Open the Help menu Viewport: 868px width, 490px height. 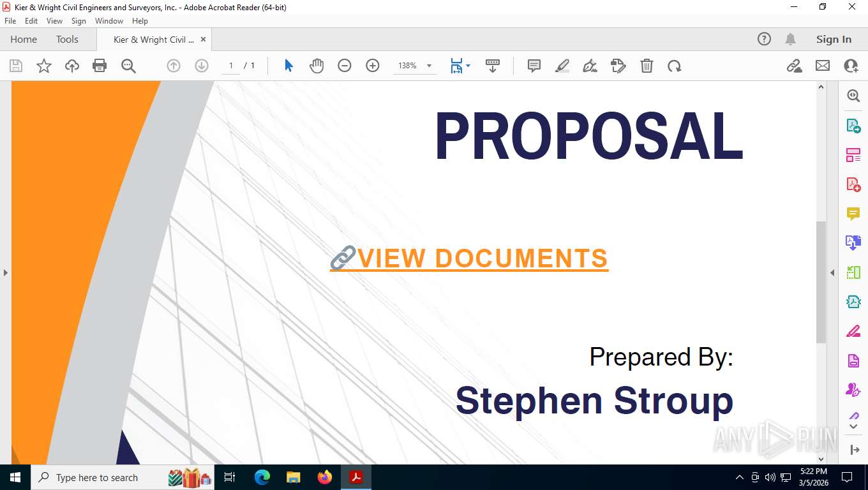(140, 21)
